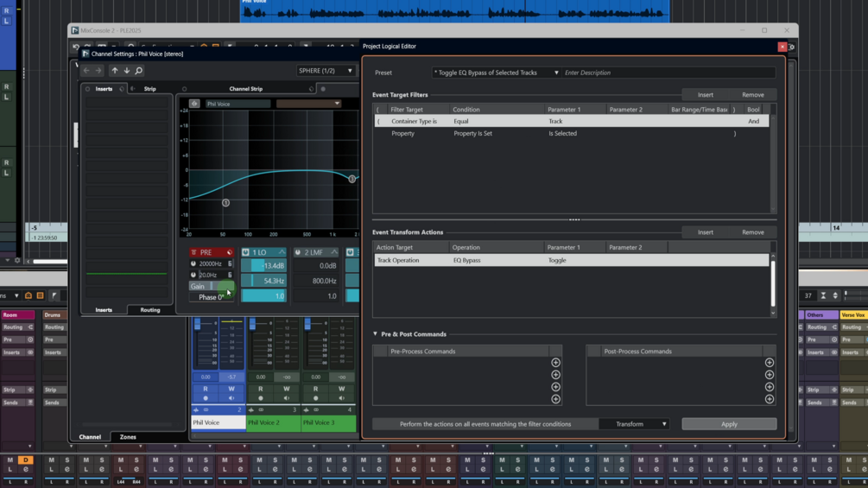Toggle the Channel Strip bypass circle

point(184,88)
